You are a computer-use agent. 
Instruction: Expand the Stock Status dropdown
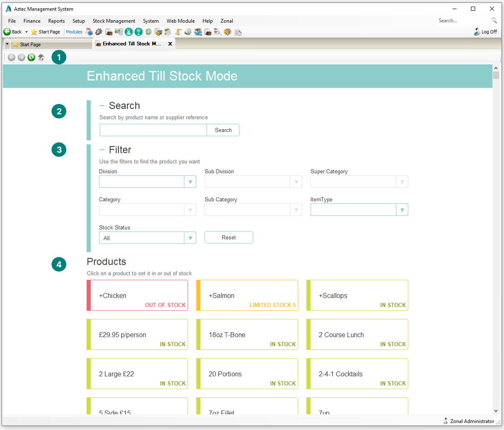pyautogui.click(x=190, y=238)
